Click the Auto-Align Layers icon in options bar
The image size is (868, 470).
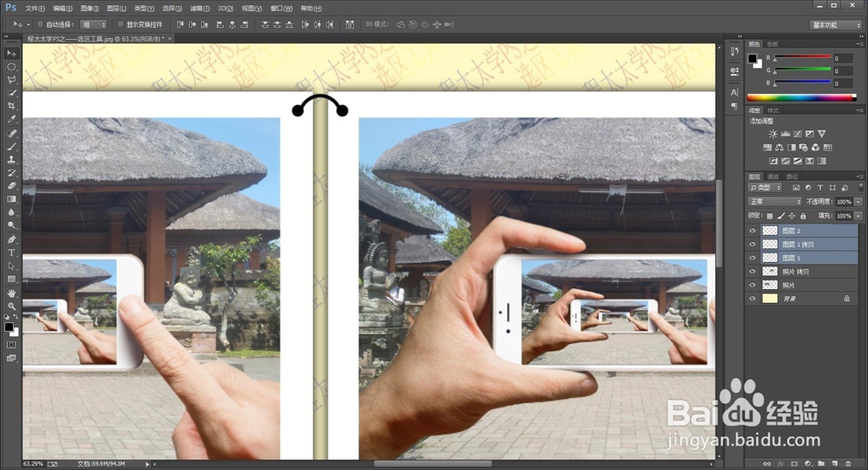(x=350, y=24)
